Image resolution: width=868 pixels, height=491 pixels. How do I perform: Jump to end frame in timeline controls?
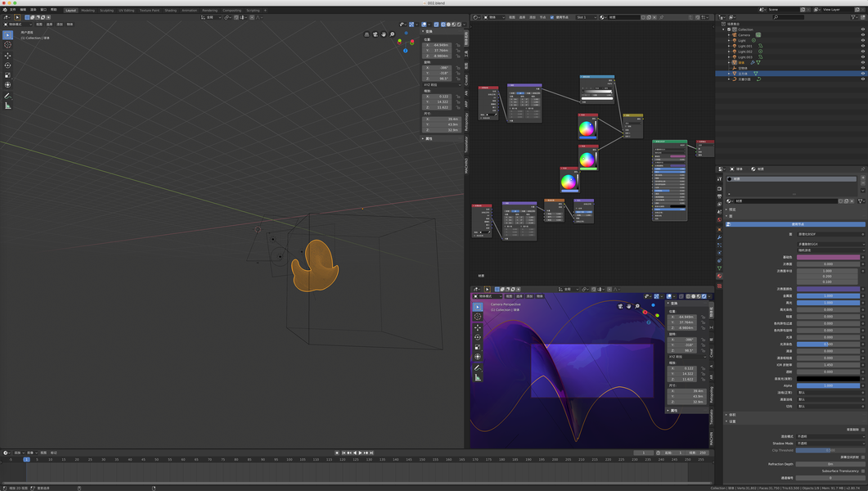click(371, 453)
